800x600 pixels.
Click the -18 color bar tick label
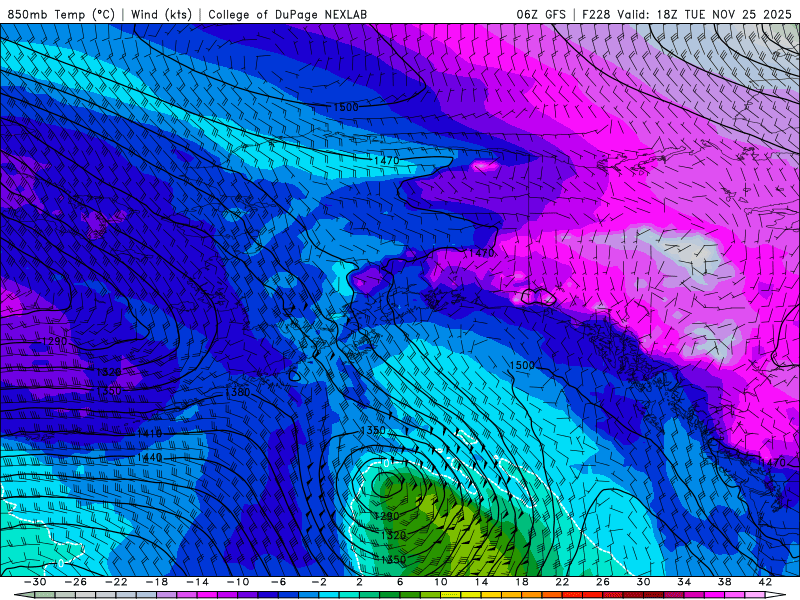point(157,582)
